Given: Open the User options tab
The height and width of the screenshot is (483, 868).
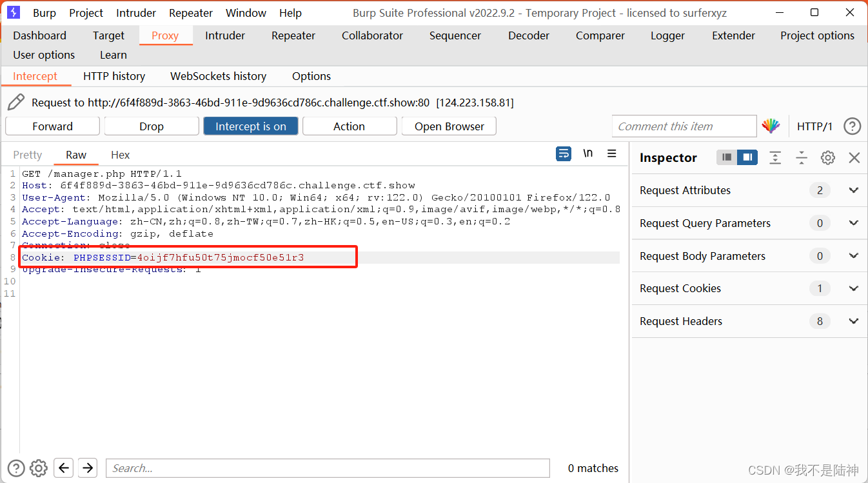Looking at the screenshot, I should tap(44, 55).
